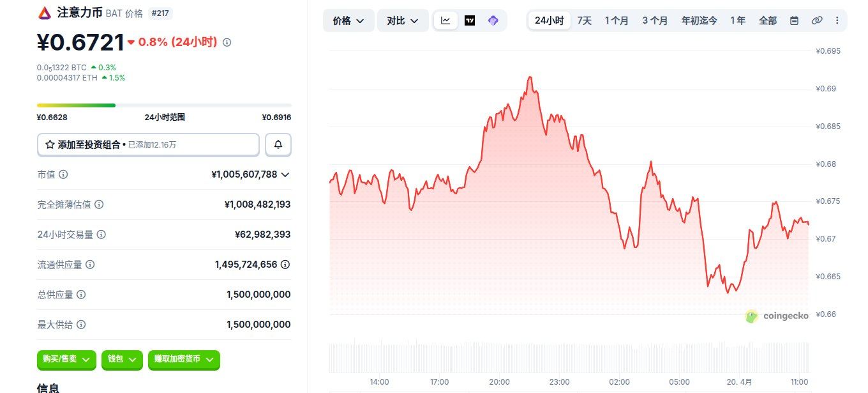Click the purple third chart-type icon
The image size is (868, 393).
[x=493, y=20]
